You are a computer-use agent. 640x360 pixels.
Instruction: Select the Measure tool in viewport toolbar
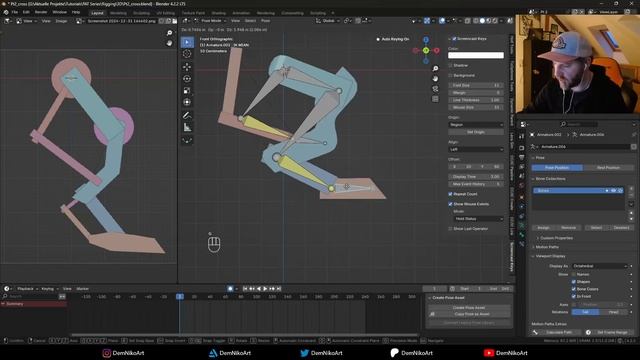187,127
